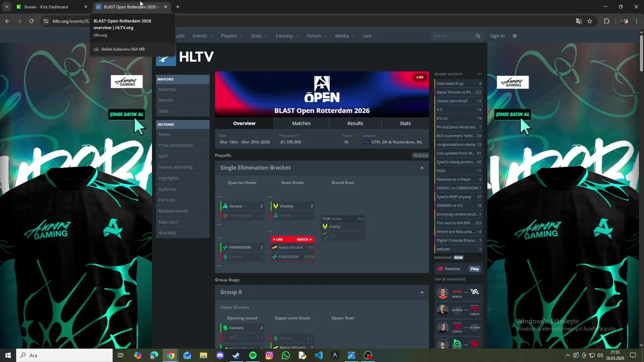Open 'HEROIC vs CYBERSHOKE' activity row
Screen dimensions: 644x362
pyautogui.click(x=458, y=188)
